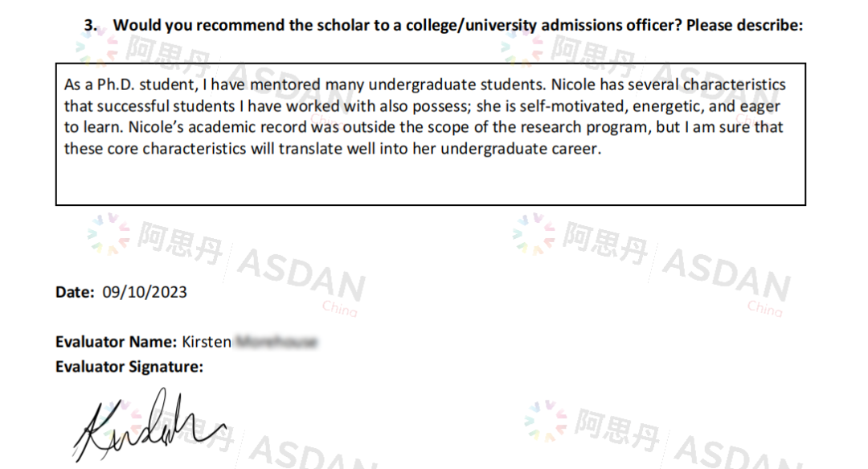Click the colorful ASDAN logo overlapping question number 3
The height and width of the screenshot is (469, 868).
coord(97,46)
